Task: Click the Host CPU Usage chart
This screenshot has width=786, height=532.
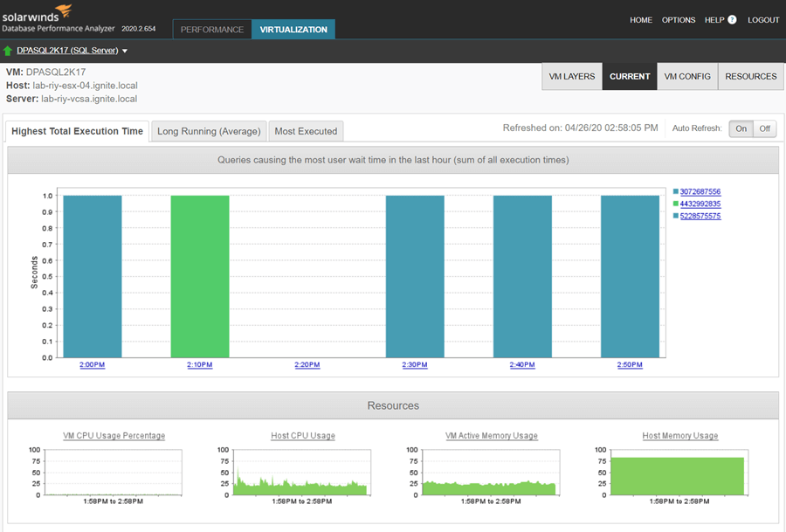Action: 302,473
